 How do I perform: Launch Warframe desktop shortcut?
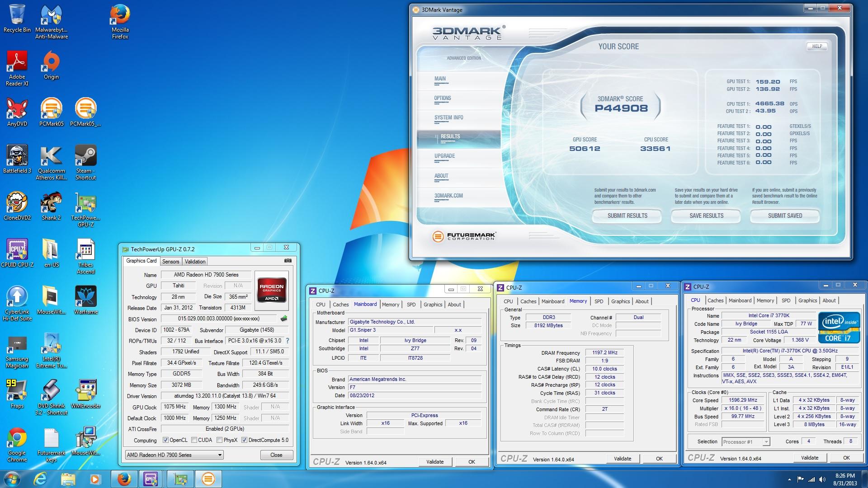[x=85, y=300]
